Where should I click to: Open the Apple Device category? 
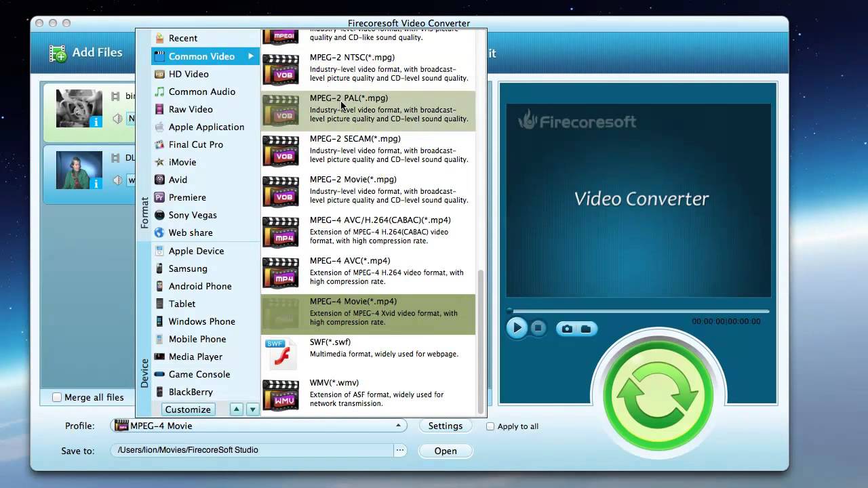(205, 251)
